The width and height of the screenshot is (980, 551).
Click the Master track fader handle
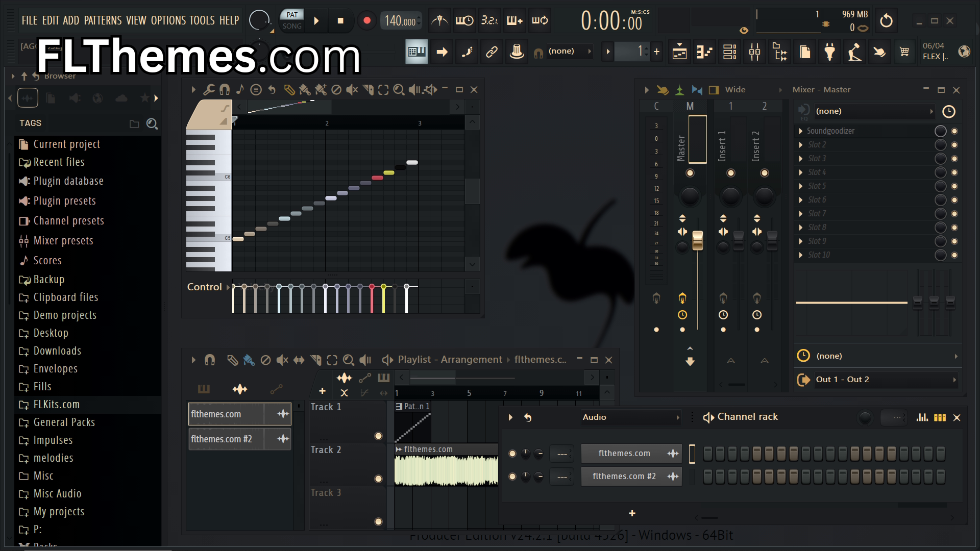[697, 240]
